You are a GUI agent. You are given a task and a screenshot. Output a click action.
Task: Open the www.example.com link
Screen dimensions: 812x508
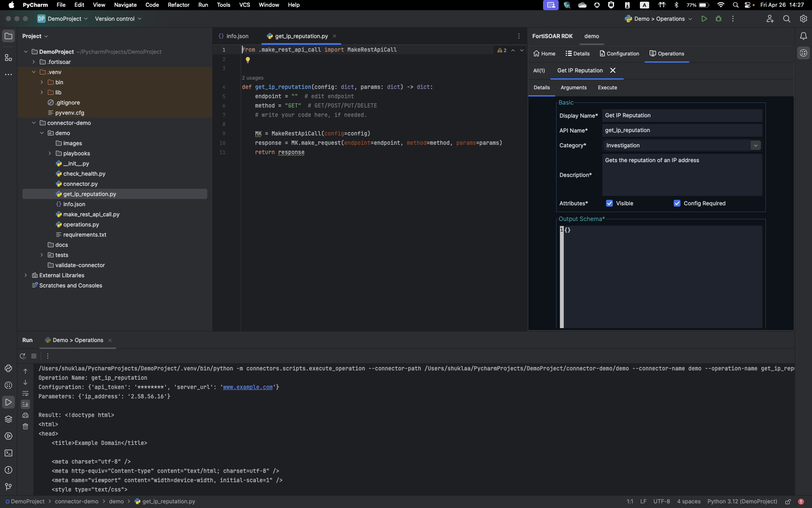[x=247, y=387]
